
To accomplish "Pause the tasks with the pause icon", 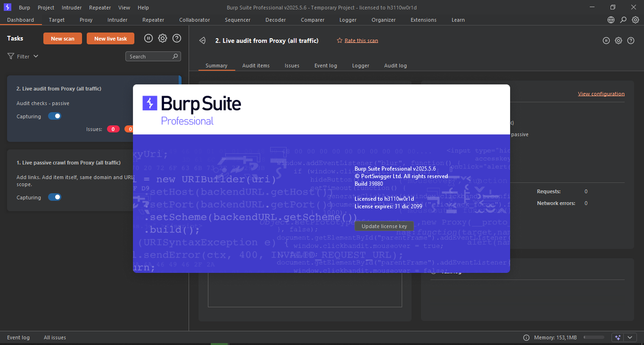I will click(148, 38).
